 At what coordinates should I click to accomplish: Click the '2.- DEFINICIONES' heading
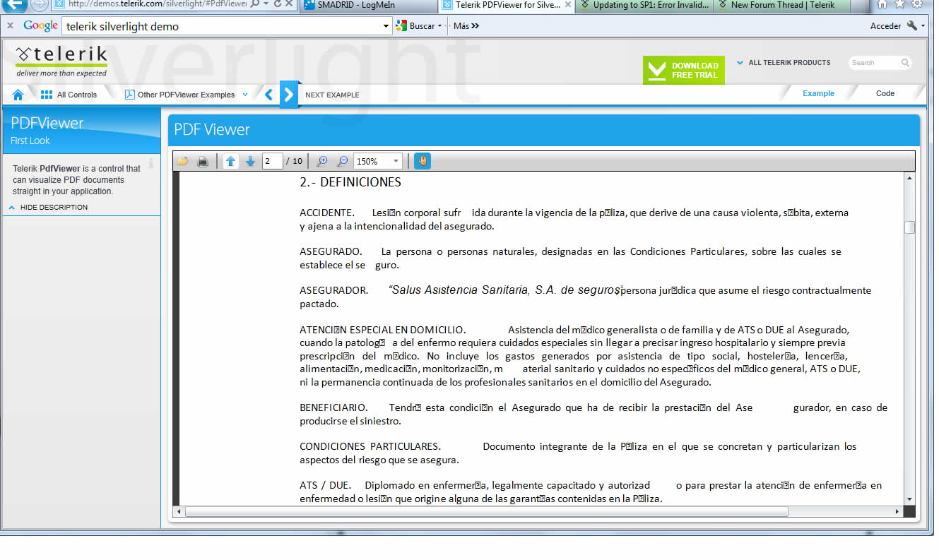click(350, 182)
